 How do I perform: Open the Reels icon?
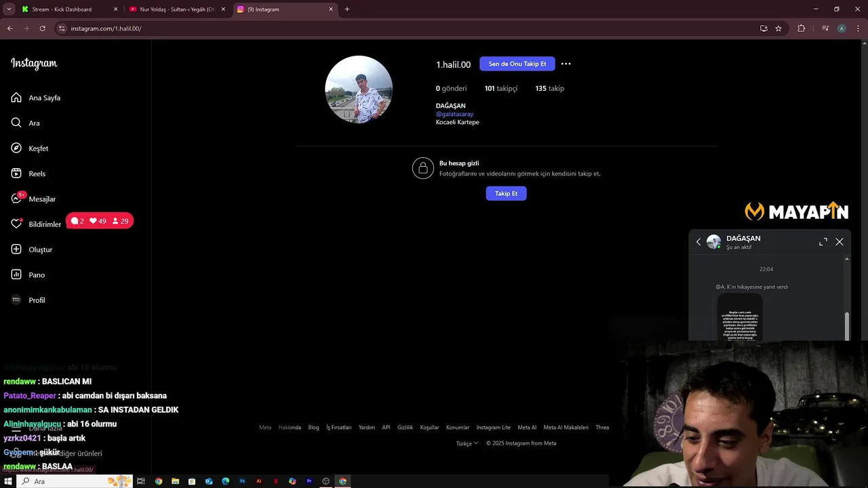pos(16,174)
